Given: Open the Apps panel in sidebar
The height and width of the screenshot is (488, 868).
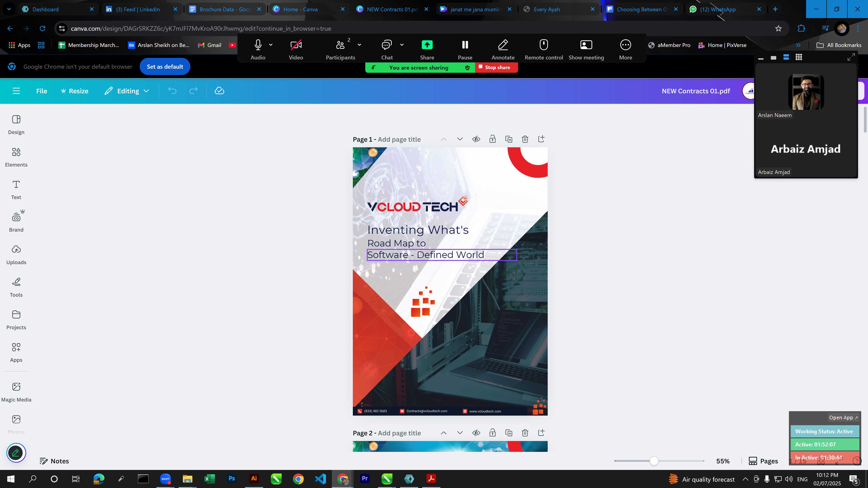Looking at the screenshot, I should [16, 352].
